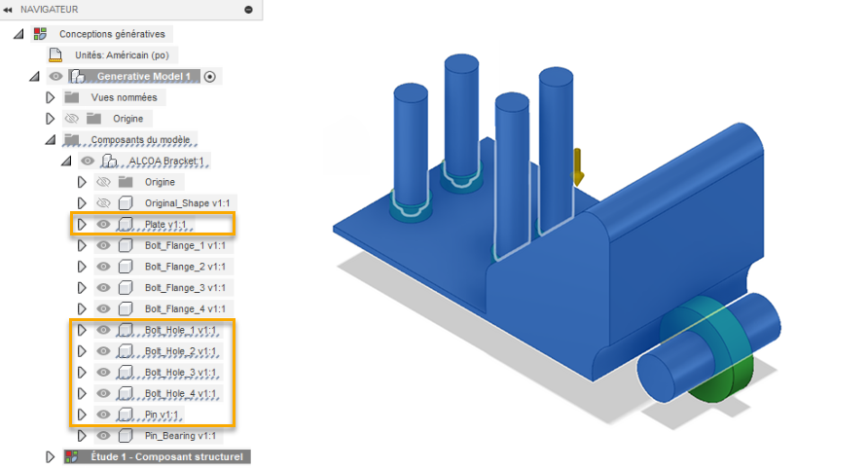Click the Bolt_Flange_4 v1:1 body icon
Viewport: 868px width, 469px height.
pos(126,308)
